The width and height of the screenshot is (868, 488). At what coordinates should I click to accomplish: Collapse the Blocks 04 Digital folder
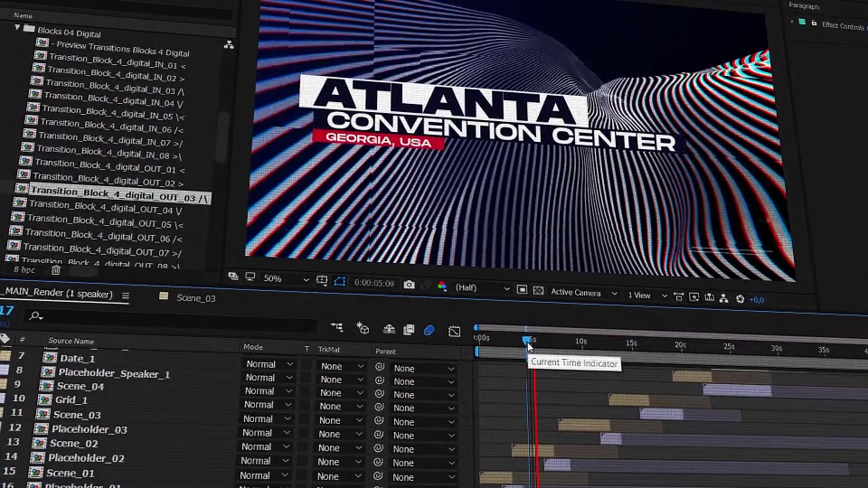coord(17,26)
